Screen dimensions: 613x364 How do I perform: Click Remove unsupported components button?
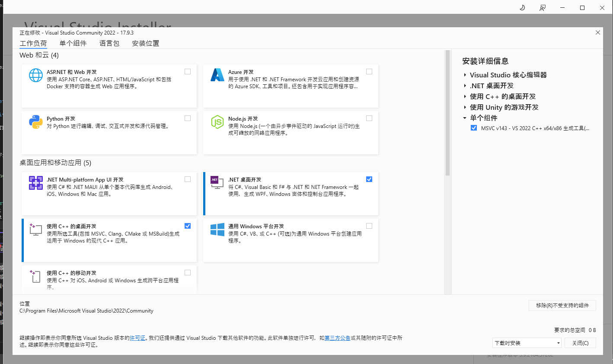(562, 305)
